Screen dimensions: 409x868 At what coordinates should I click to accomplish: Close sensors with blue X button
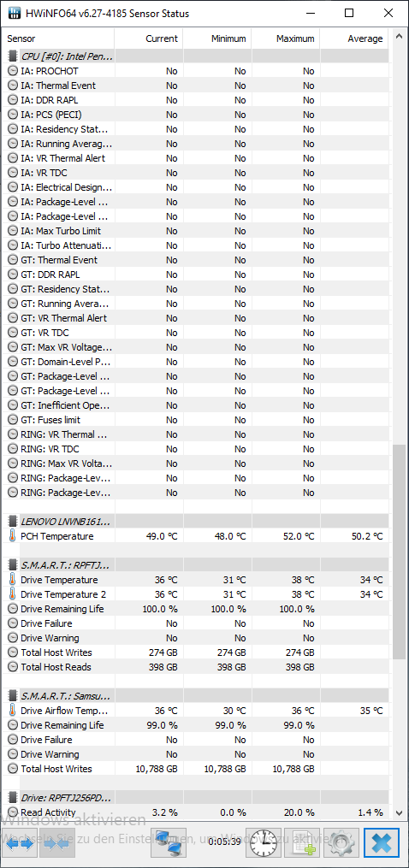(383, 842)
